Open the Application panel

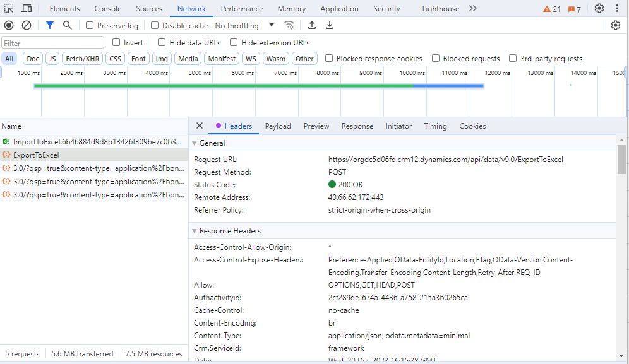point(339,8)
